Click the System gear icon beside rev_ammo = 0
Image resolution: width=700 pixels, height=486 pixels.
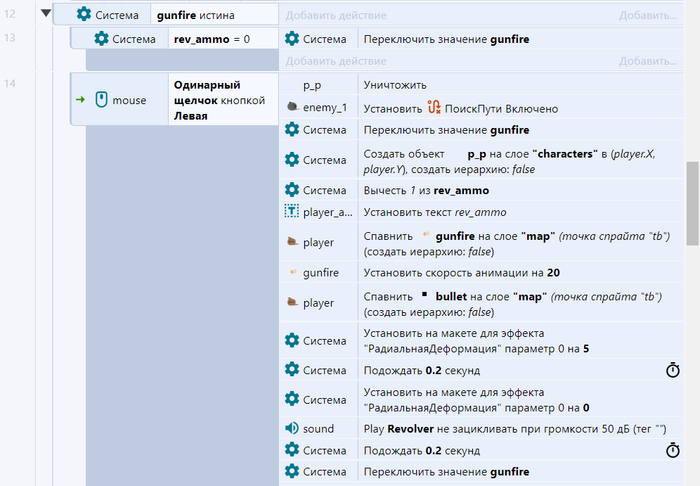click(101, 39)
